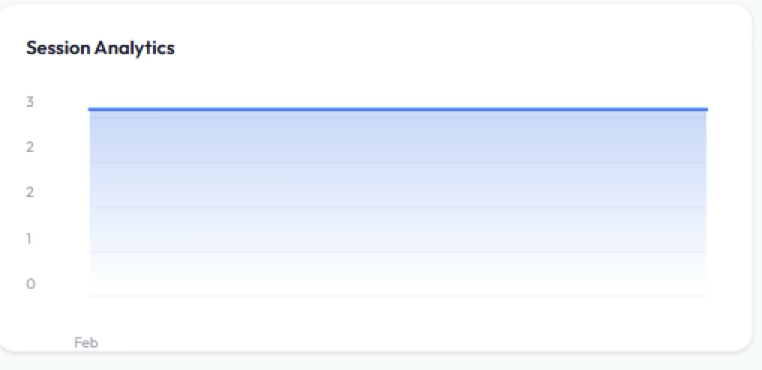
Task: Click the y-axis label 1
Action: (29, 238)
